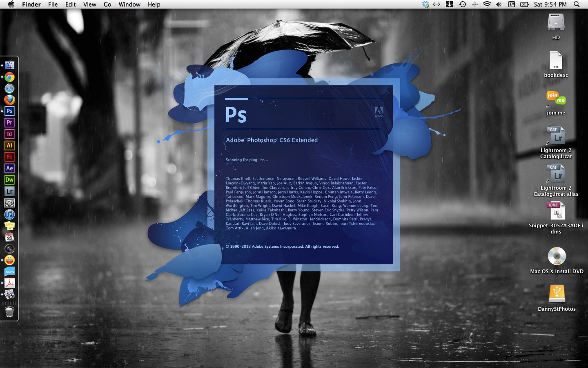Open Preview app in the dock
The width and height of the screenshot is (588, 368).
click(x=9, y=294)
